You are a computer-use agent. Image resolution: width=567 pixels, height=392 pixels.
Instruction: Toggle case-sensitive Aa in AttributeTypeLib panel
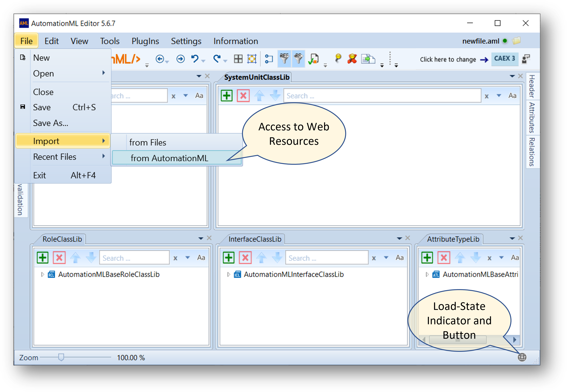tap(515, 258)
